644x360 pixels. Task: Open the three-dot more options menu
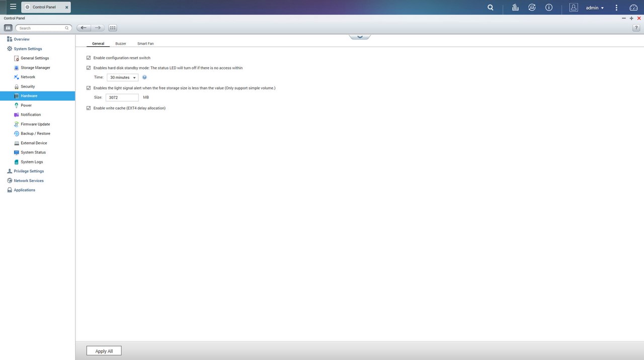pos(616,8)
